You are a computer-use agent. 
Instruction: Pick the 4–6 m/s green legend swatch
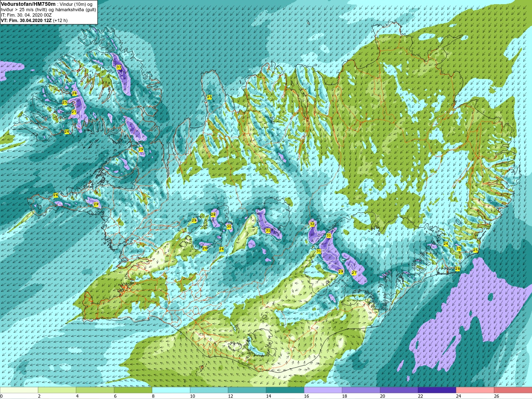coord(95,390)
